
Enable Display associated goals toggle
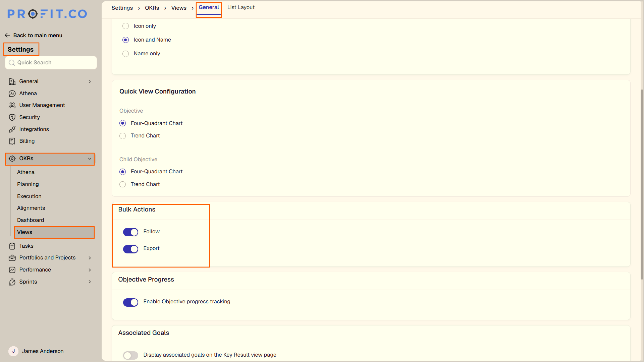pyautogui.click(x=130, y=355)
